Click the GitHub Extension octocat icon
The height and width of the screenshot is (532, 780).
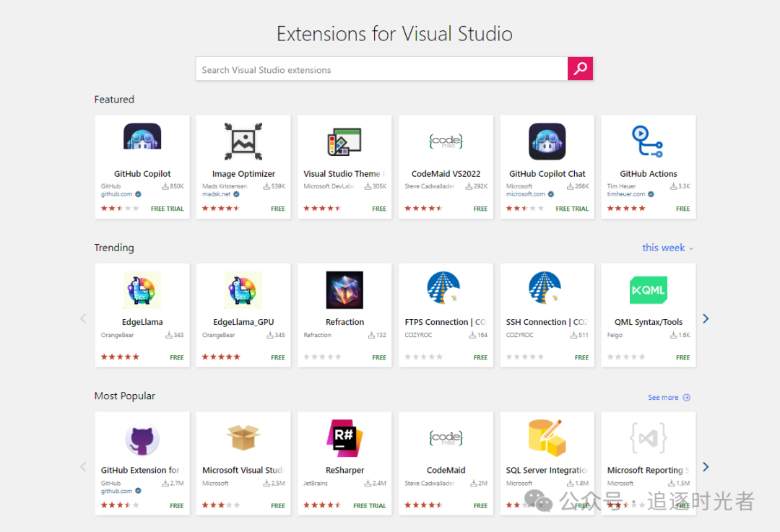tap(142, 437)
